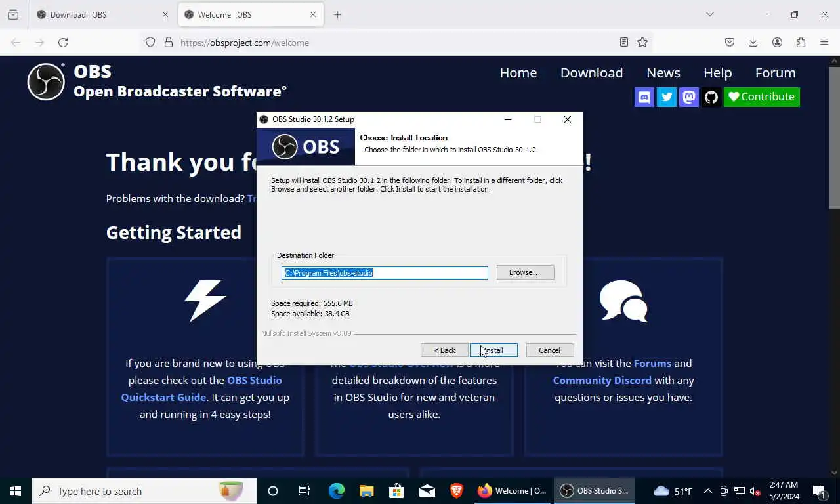Open the Twitter icon in website header
This screenshot has width=840, height=504.
coord(667,97)
